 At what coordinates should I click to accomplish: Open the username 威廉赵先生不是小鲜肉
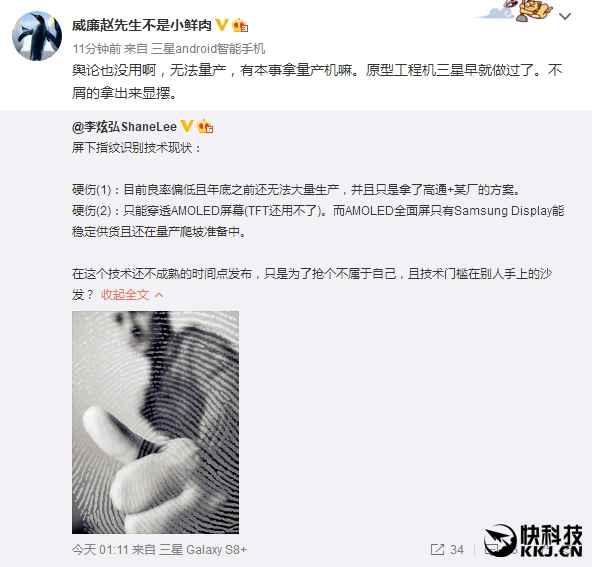[142, 25]
